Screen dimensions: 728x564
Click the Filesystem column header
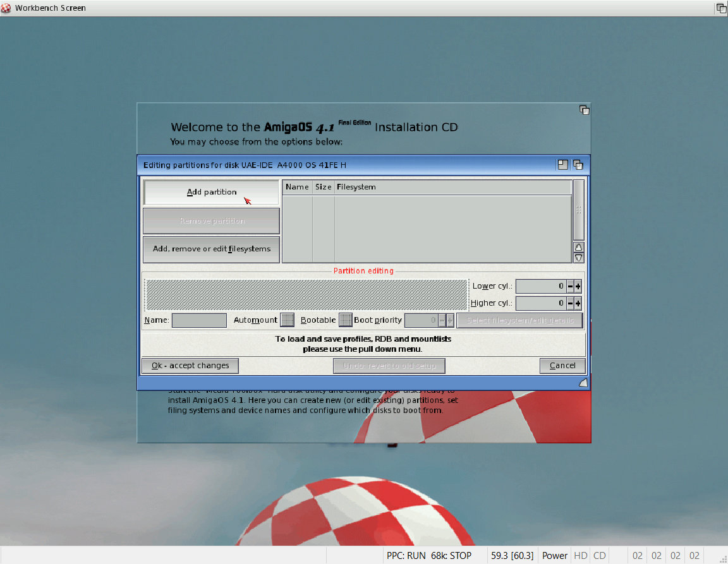pyautogui.click(x=452, y=187)
